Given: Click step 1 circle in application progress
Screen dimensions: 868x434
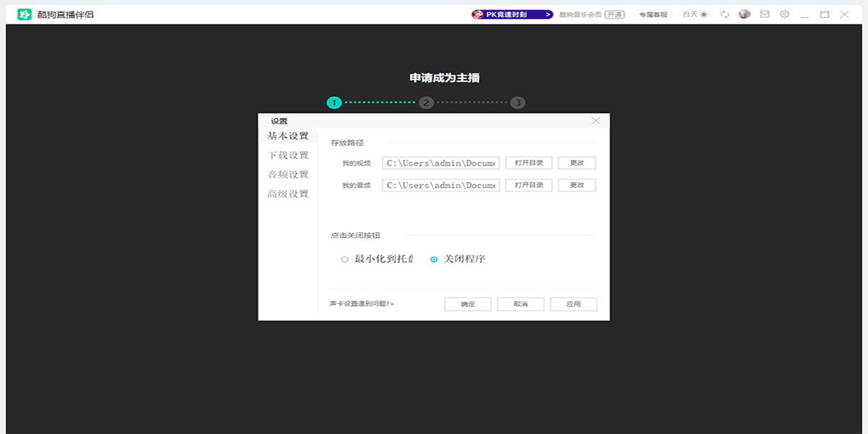Looking at the screenshot, I should (333, 103).
